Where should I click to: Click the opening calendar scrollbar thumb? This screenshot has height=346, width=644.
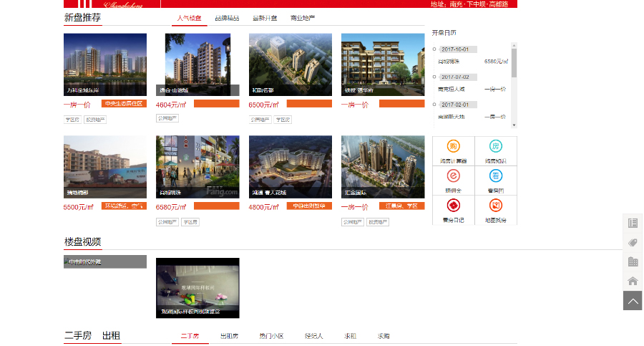(514, 63)
